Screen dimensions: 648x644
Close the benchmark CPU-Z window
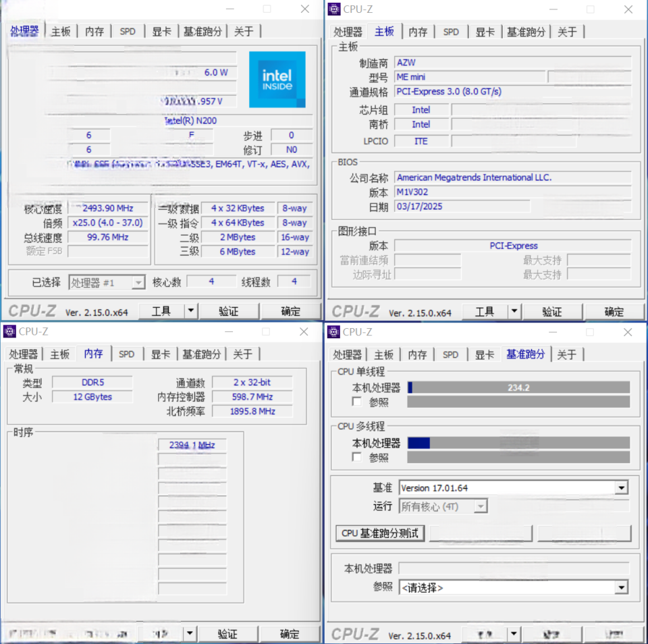[628, 332]
